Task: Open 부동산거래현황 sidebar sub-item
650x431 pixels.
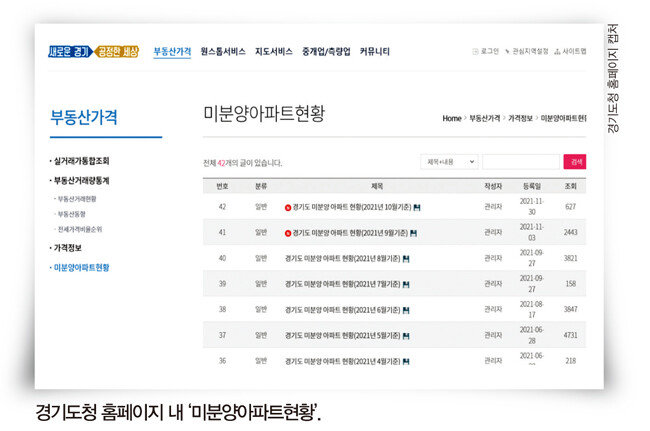Action: [x=77, y=199]
